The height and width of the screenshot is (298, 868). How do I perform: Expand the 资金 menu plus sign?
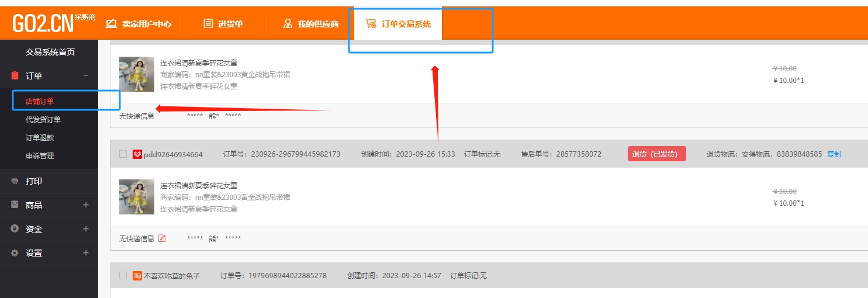click(86, 229)
